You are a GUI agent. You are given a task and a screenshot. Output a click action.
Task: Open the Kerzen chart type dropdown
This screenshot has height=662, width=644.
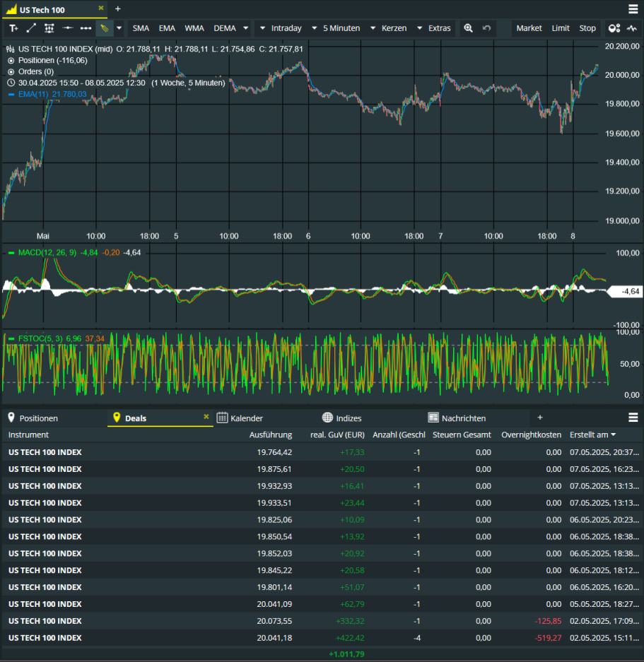[388, 28]
